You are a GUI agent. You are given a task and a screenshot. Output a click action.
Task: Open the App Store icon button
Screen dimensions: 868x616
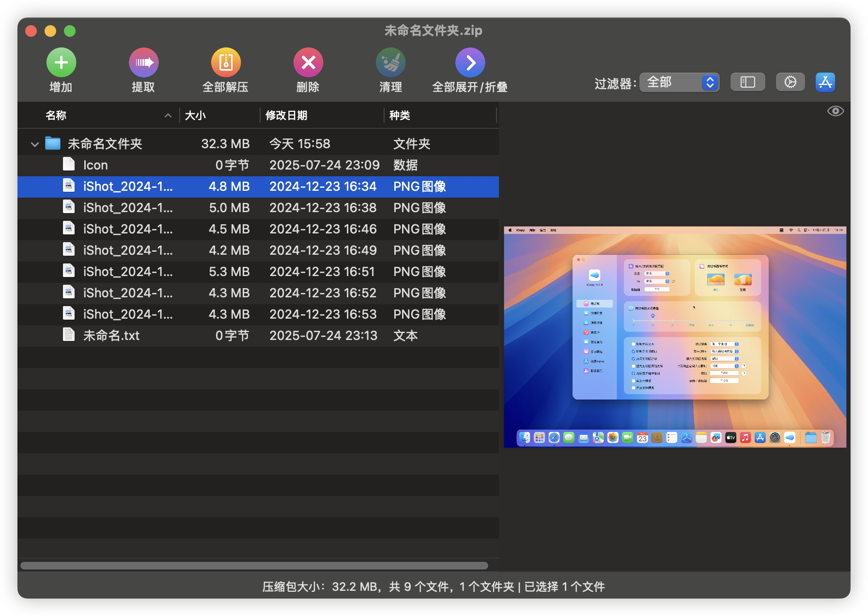pyautogui.click(x=825, y=82)
